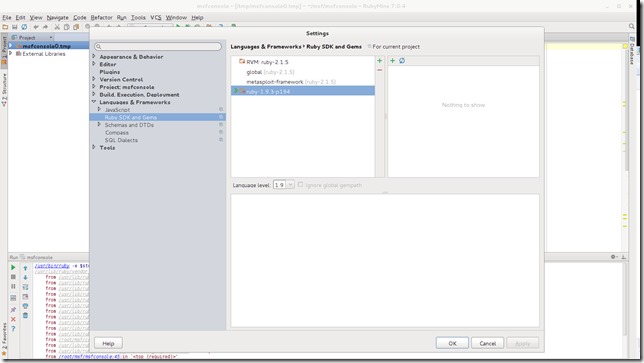Expand Appearance & Behavior settings

tap(94, 56)
